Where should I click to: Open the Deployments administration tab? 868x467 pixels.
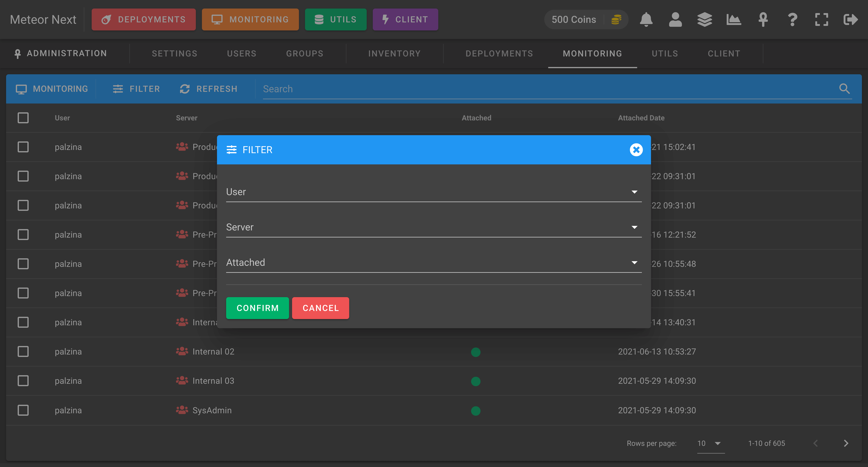click(499, 54)
